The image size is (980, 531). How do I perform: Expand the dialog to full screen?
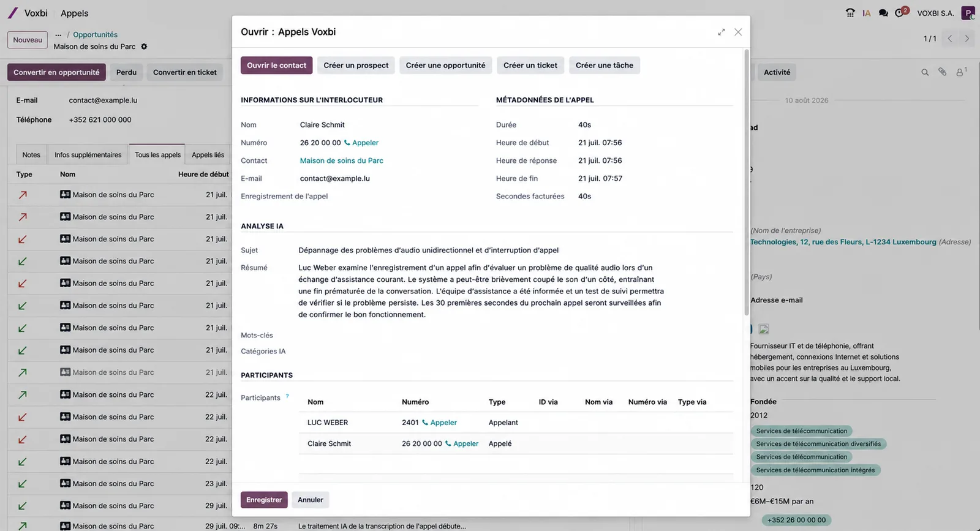722,32
